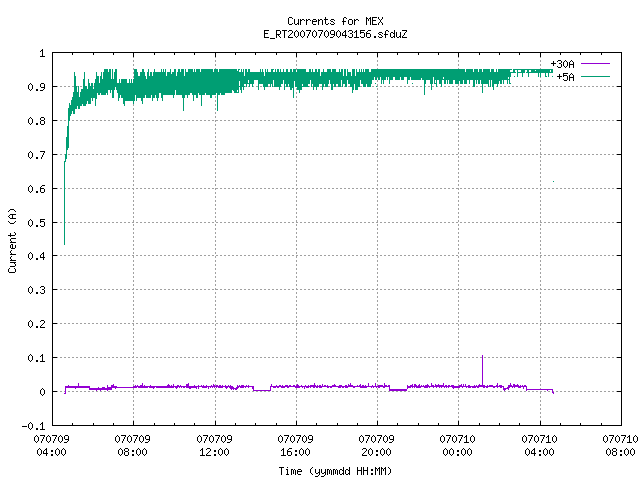Click the y-axis tick value 0.5
The image size is (640, 480).
pos(36,222)
